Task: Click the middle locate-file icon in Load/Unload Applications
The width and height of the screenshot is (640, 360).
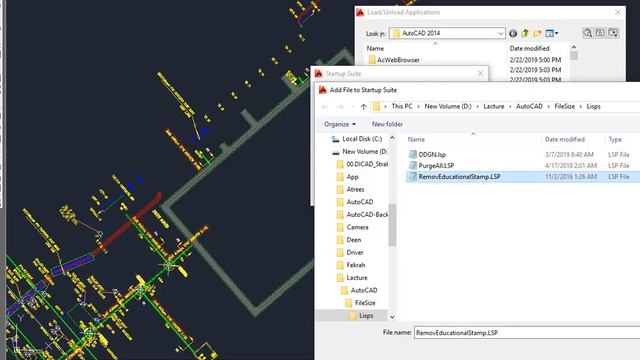Action: pyautogui.click(x=600, y=33)
